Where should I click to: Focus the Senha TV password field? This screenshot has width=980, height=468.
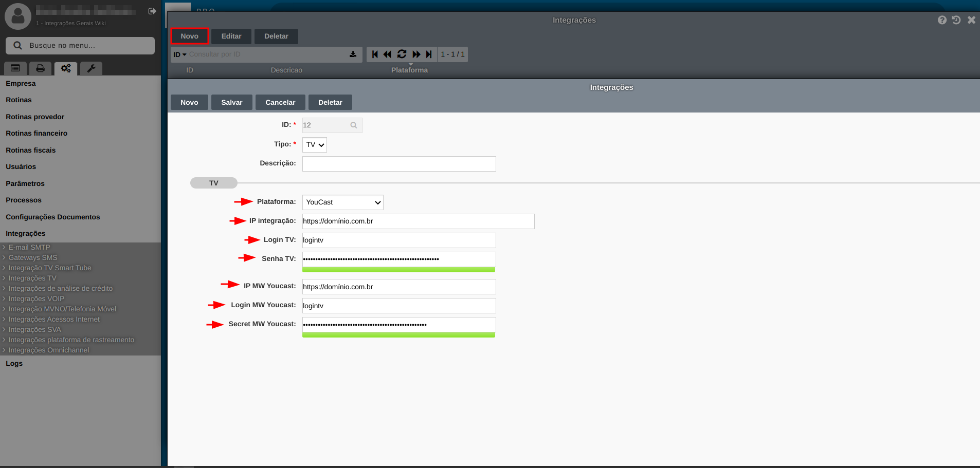click(x=399, y=259)
